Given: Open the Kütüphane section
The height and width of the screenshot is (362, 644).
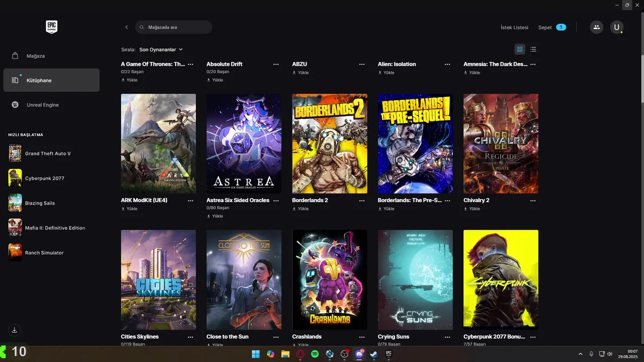Looking at the screenshot, I should 51,80.
